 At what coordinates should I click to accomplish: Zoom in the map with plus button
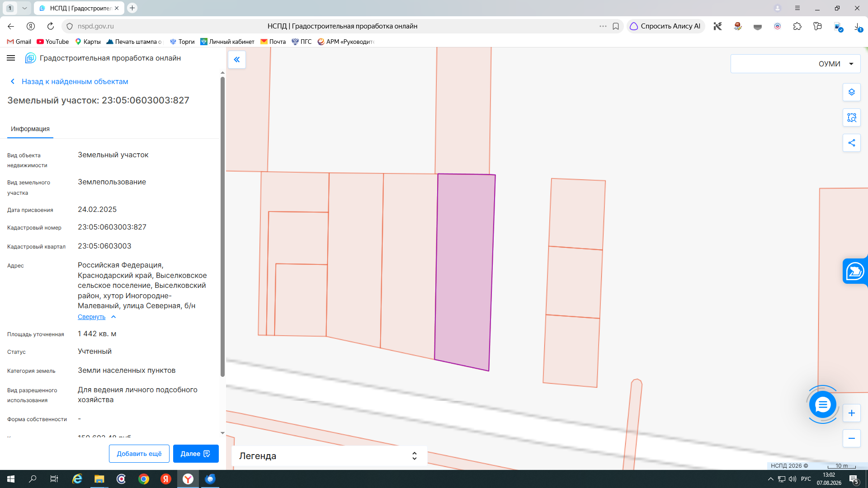851,413
